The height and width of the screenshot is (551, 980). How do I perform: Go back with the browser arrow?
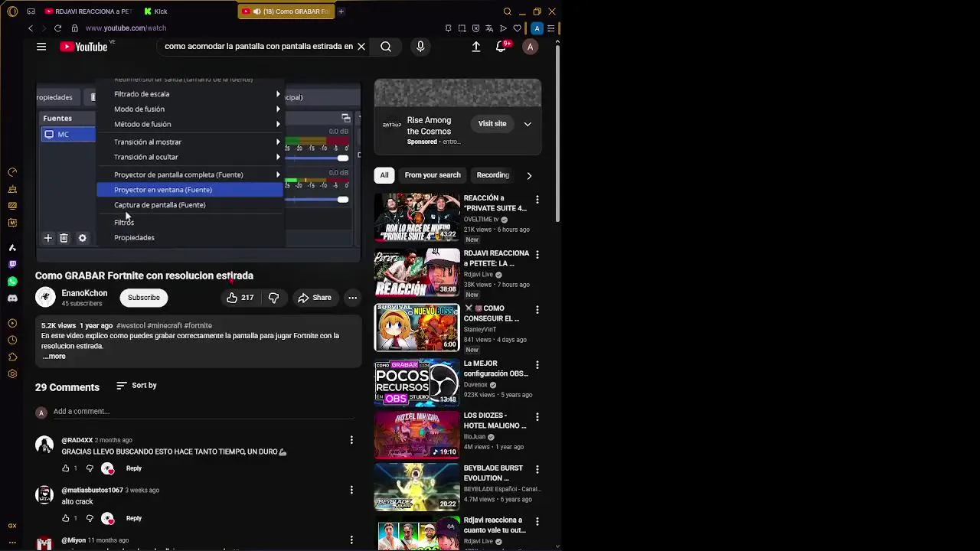31,28
